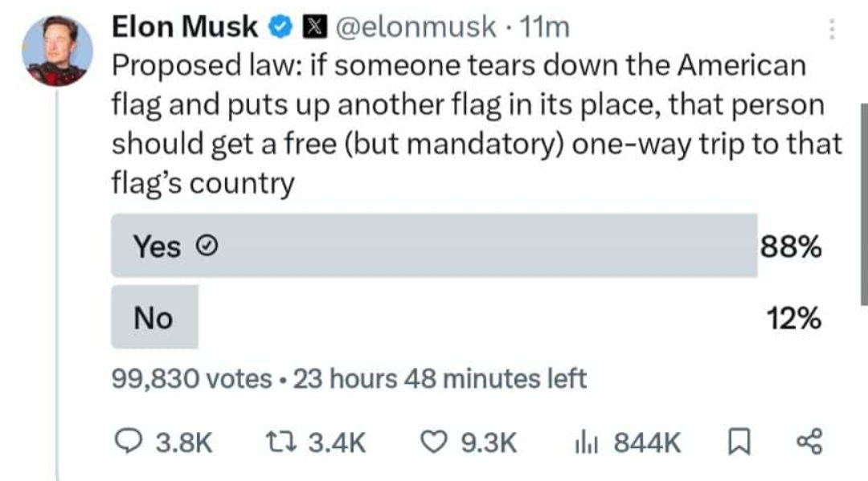Viewport: 868px width, 481px height.
Task: Open the @elonmusk handle link
Action: pos(416,27)
